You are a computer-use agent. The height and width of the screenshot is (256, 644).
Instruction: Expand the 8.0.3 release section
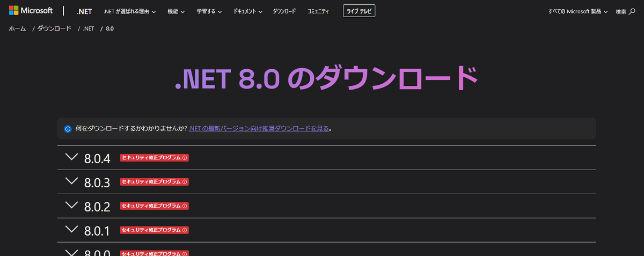click(x=326, y=182)
